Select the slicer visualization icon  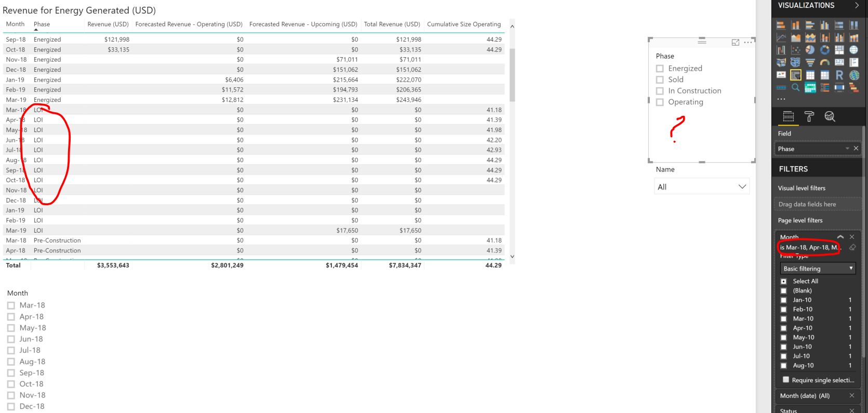click(x=795, y=75)
